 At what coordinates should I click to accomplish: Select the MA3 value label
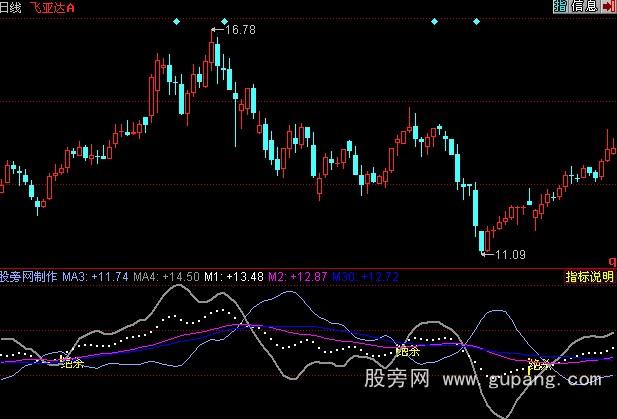[x=96, y=276]
